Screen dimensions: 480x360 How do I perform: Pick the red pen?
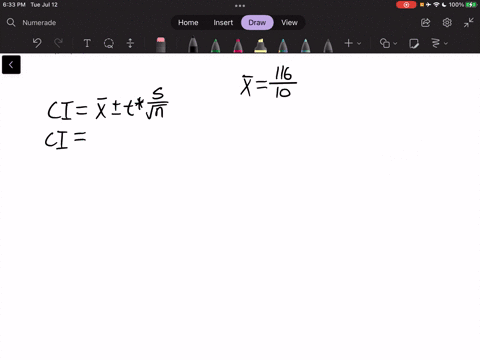point(238,45)
